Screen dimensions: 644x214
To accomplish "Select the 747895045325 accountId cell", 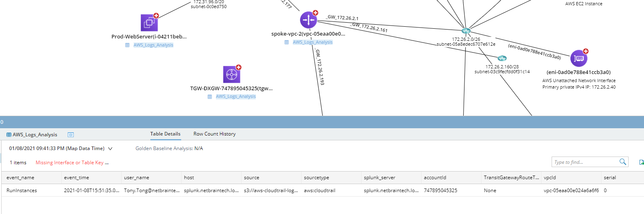I will (x=451, y=191).
